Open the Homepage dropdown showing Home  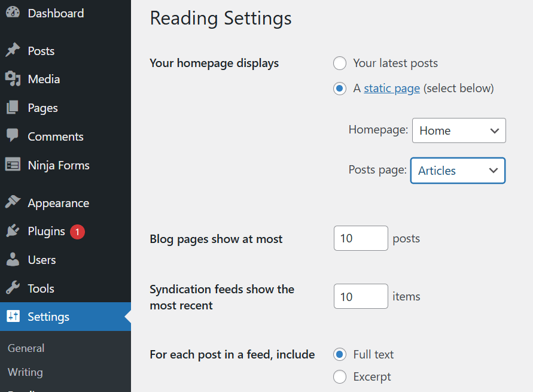point(459,130)
